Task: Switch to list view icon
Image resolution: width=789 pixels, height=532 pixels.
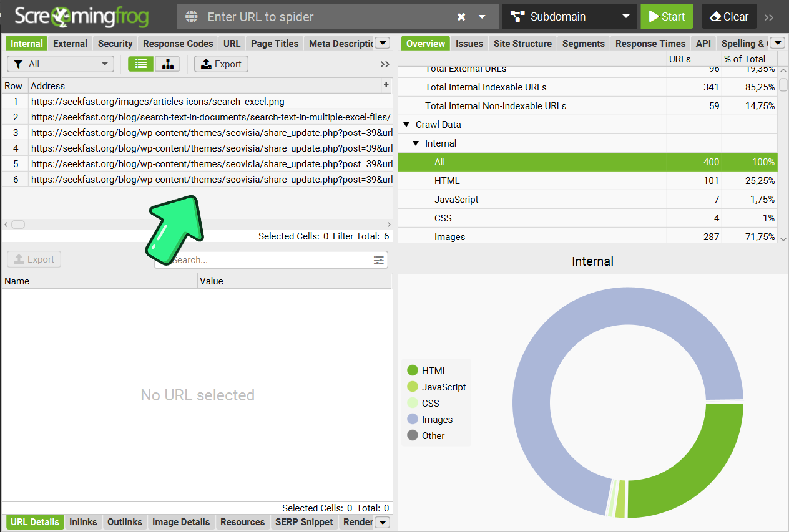Action: (140, 64)
